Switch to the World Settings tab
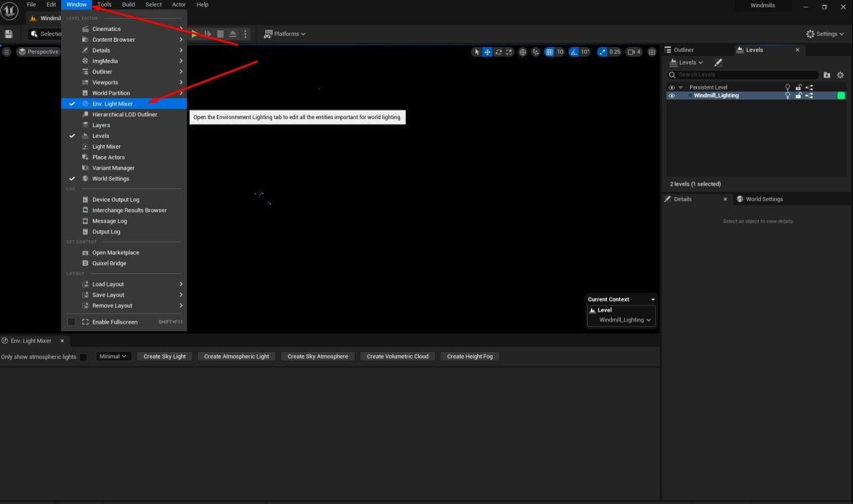853x504 pixels. click(764, 199)
